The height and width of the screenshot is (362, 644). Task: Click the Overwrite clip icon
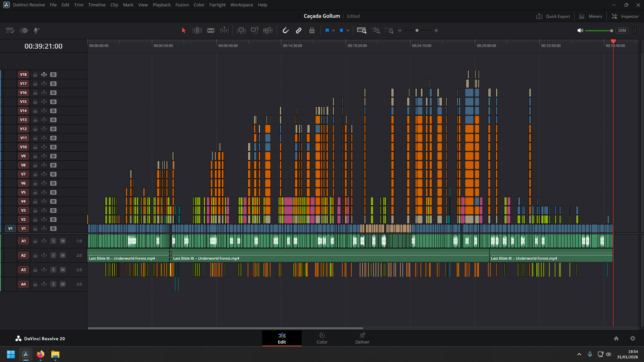(254, 31)
